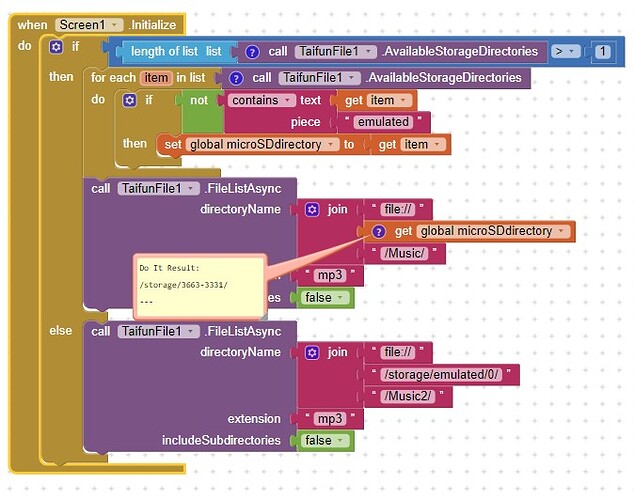The image size is (634, 499).
Task: Click the emulated text field
Action: point(383,122)
